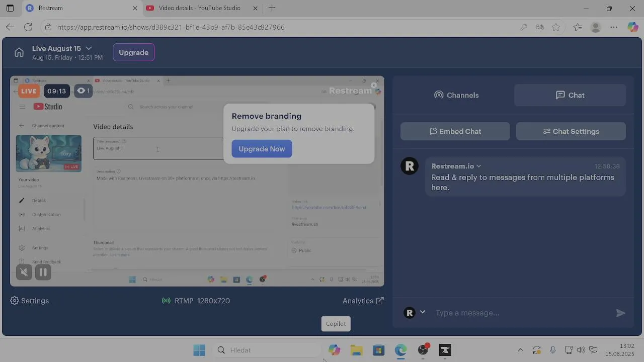
Task: Open Edge settings and more menu
Action: pos(613,27)
